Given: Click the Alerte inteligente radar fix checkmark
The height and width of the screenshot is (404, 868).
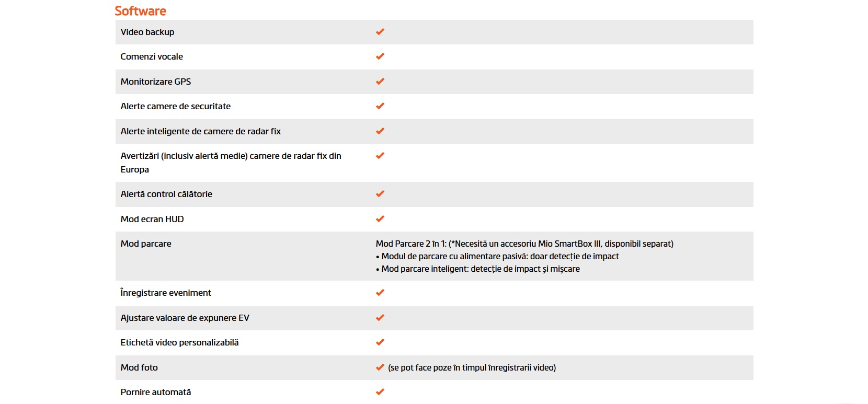Looking at the screenshot, I should [x=380, y=131].
